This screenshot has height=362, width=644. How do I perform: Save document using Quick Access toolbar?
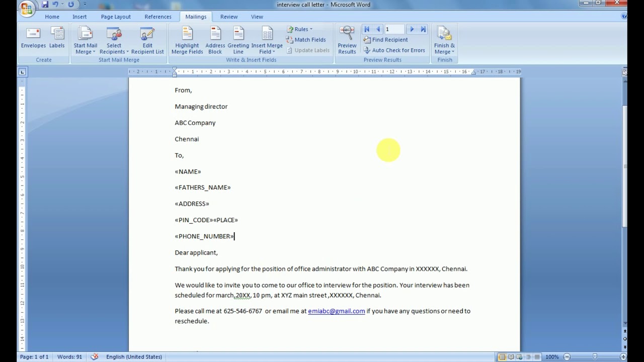tap(45, 5)
